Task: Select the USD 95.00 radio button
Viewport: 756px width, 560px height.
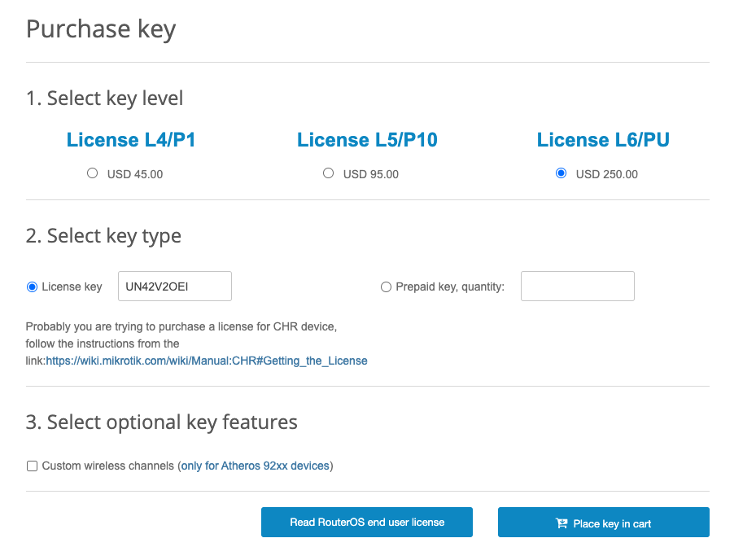Action: pyautogui.click(x=328, y=173)
